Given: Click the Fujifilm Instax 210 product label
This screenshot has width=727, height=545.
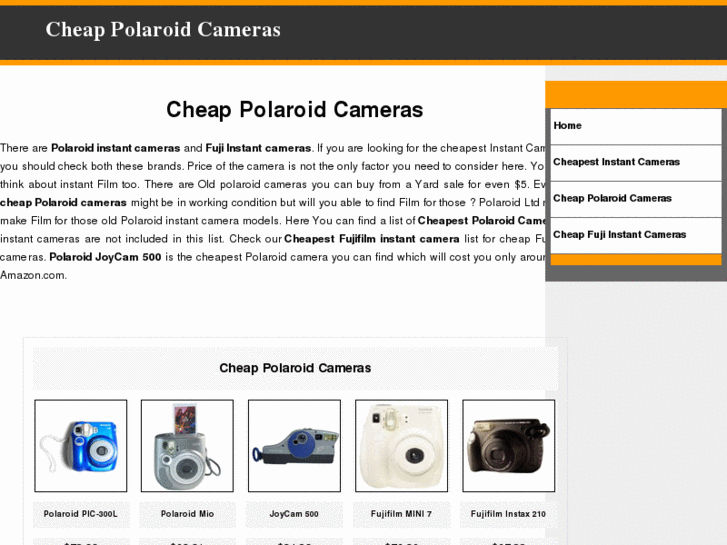Looking at the screenshot, I should click(x=508, y=514).
